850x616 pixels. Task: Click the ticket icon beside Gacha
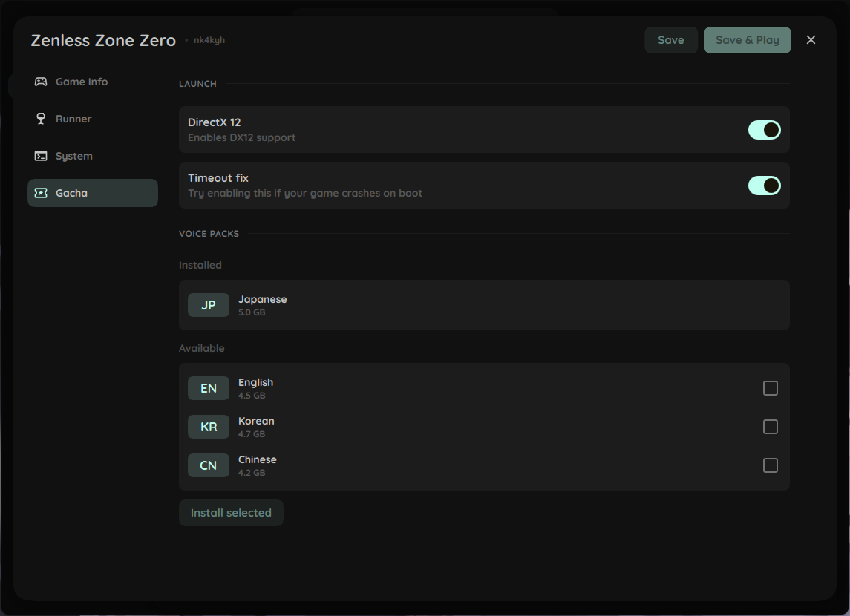tap(41, 193)
